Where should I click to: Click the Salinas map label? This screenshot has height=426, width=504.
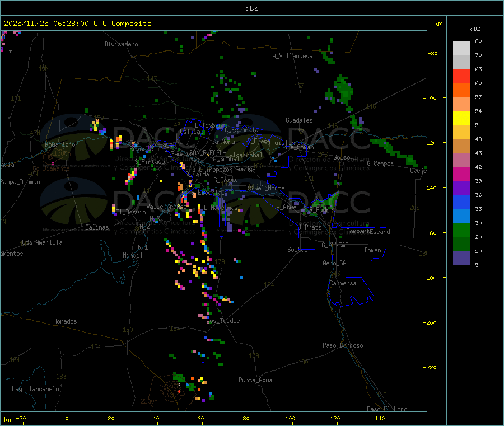point(97,227)
